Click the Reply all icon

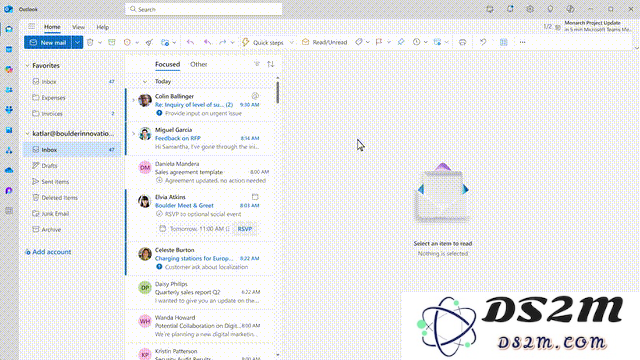[x=207, y=42]
